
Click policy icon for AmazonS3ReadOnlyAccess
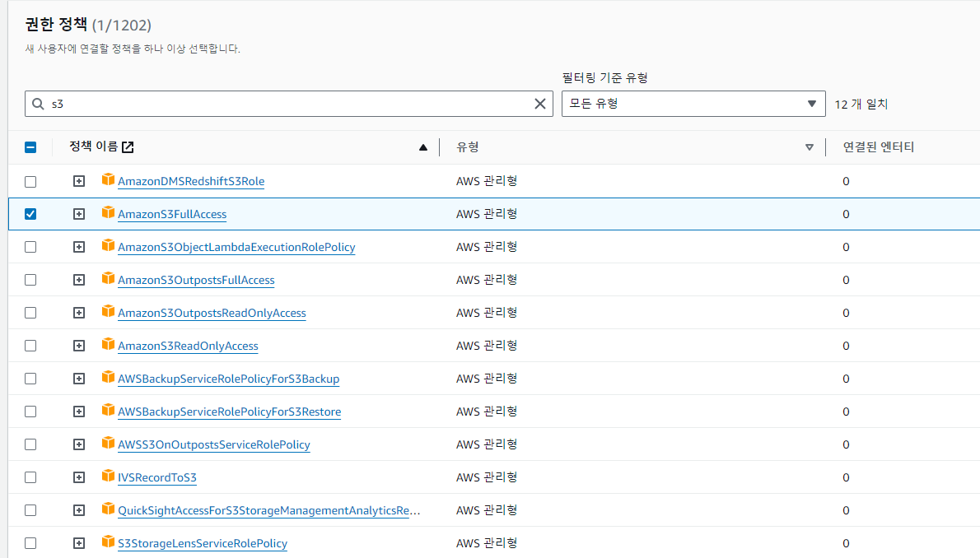tap(108, 344)
